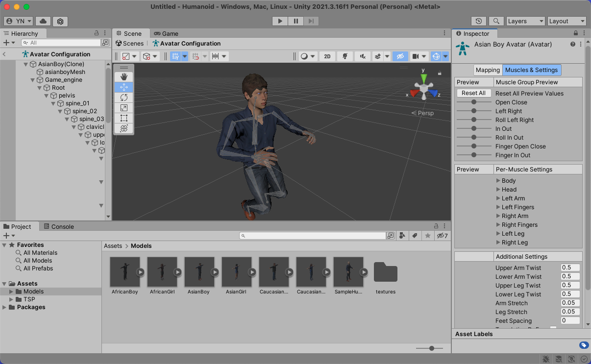Click the cloud services icon
The image size is (591, 364).
[x=43, y=21]
